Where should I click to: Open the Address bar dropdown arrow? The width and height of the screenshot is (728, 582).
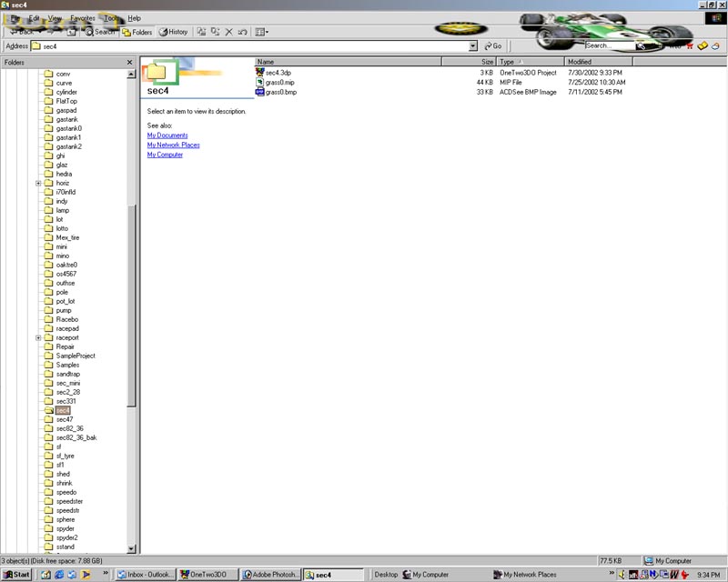472,46
